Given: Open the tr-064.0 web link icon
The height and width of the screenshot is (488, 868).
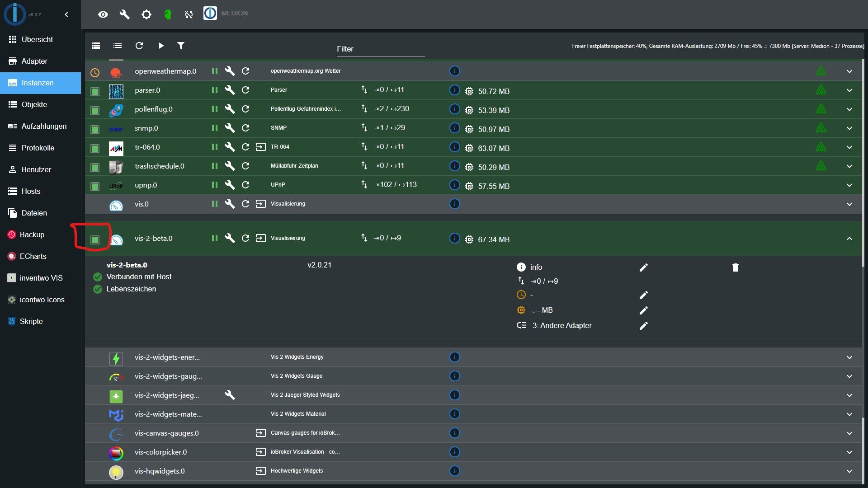Looking at the screenshot, I should click(x=261, y=147).
